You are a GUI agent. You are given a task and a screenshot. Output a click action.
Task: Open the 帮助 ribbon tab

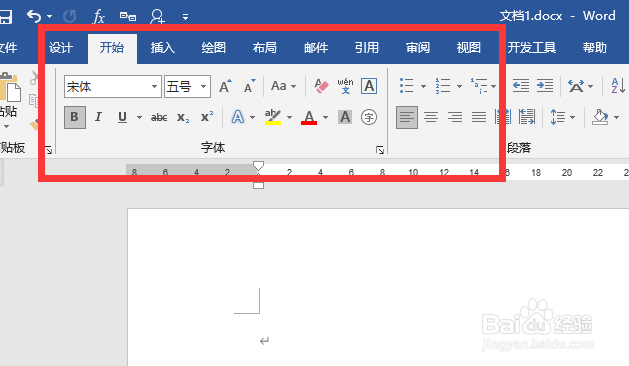(x=595, y=48)
